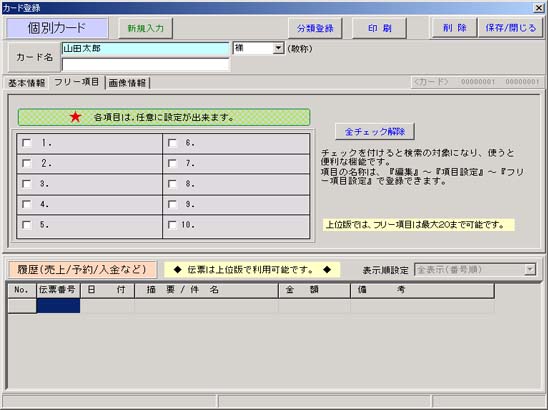Tick free item checkbox 1.

(27, 143)
